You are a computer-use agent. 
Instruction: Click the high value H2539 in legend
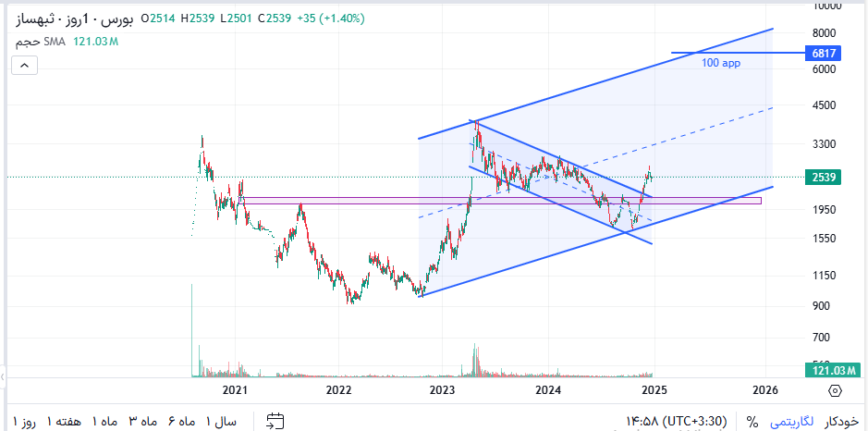[x=199, y=18]
